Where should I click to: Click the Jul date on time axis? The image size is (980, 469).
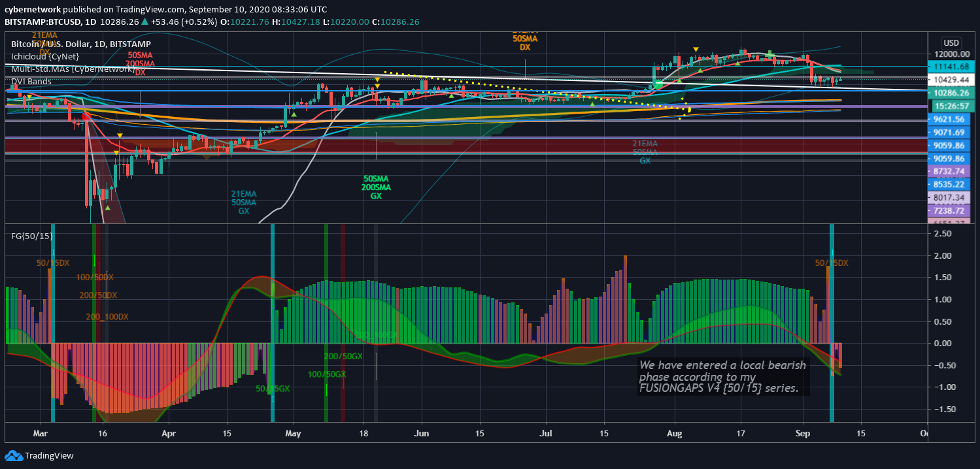pyautogui.click(x=547, y=433)
